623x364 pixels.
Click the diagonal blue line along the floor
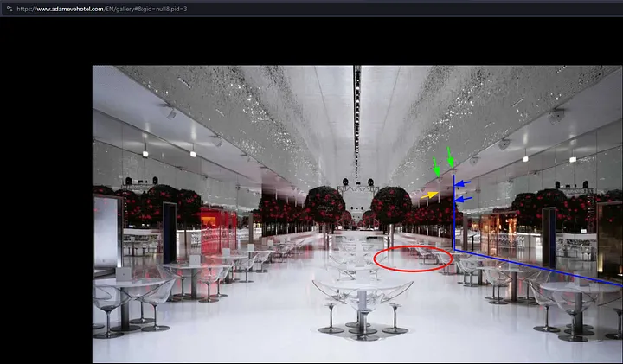point(536,266)
